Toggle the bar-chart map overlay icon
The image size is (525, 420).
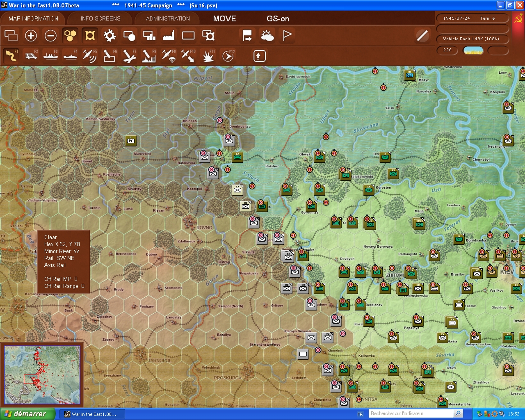pos(149,36)
